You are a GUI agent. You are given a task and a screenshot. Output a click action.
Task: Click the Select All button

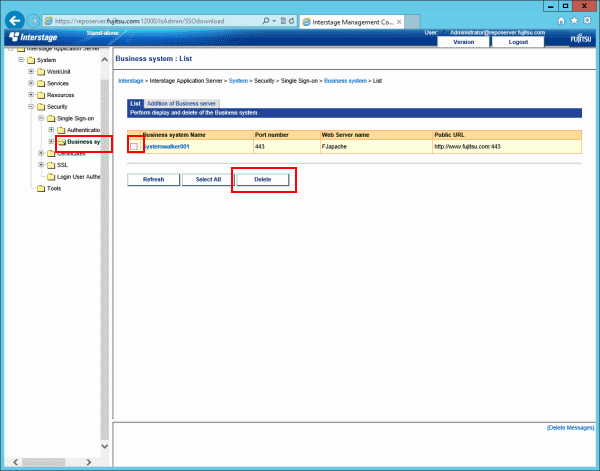[208, 179]
